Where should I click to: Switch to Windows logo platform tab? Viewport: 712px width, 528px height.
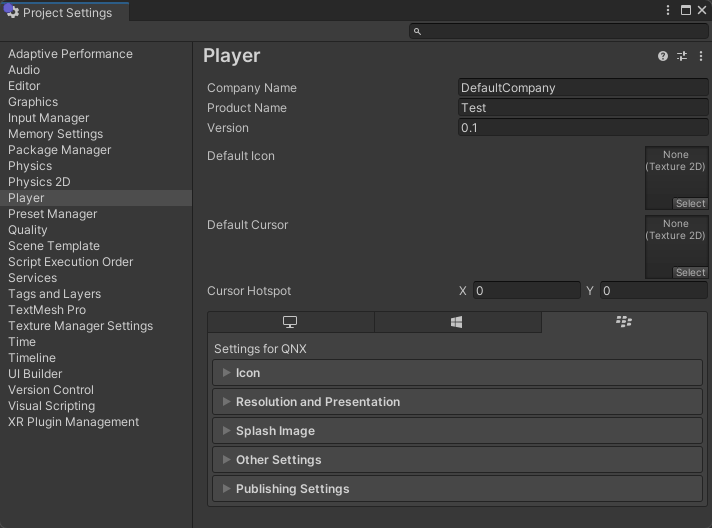pyautogui.click(x=458, y=322)
